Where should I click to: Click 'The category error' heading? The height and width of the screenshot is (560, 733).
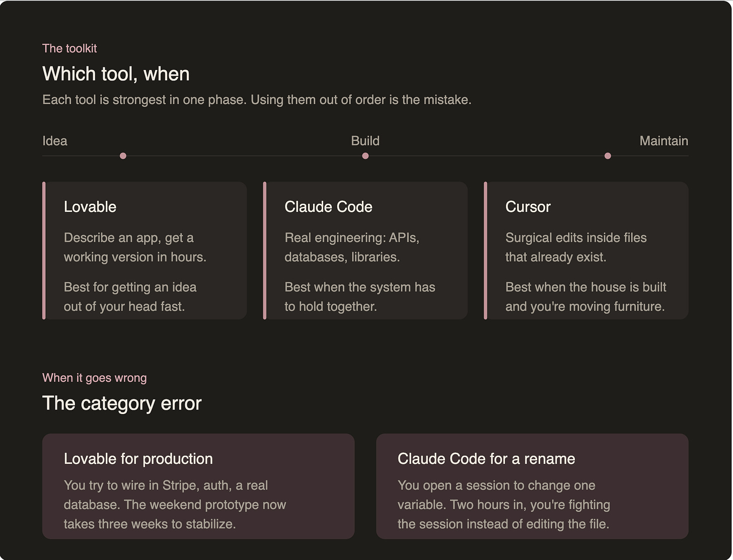pyautogui.click(x=122, y=404)
